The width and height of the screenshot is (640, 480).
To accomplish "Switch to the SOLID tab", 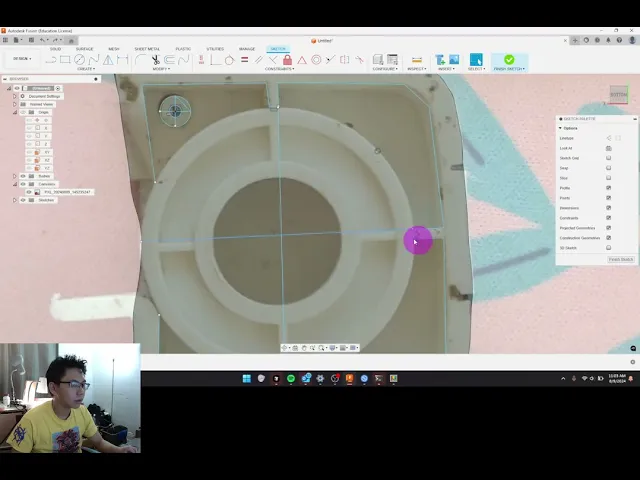I will [x=56, y=49].
